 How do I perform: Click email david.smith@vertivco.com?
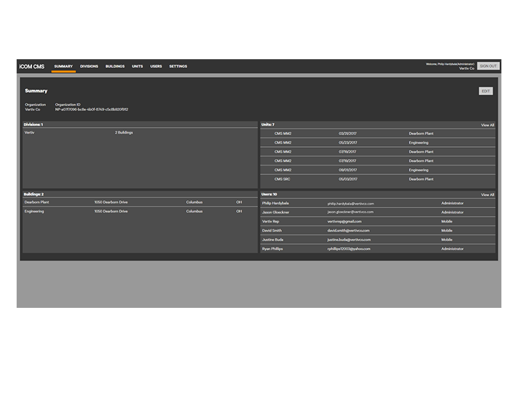348,231
